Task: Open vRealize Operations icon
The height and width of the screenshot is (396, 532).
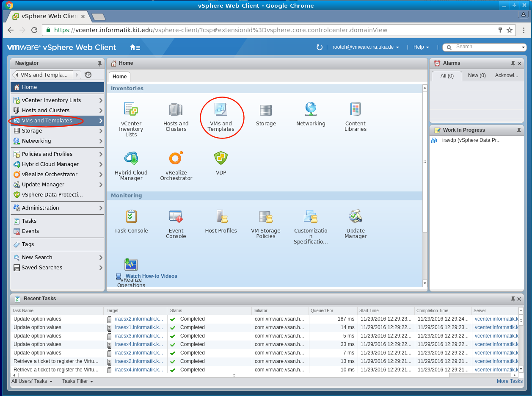Action: pos(131,265)
